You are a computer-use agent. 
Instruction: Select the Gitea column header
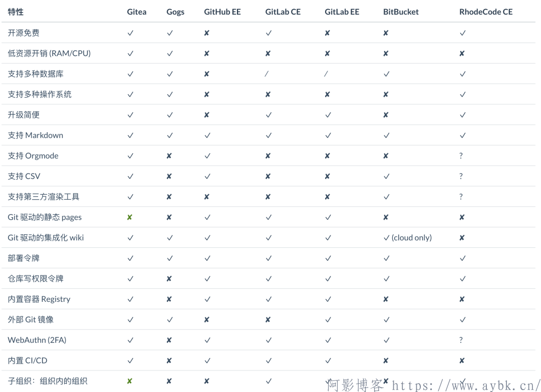(x=137, y=12)
